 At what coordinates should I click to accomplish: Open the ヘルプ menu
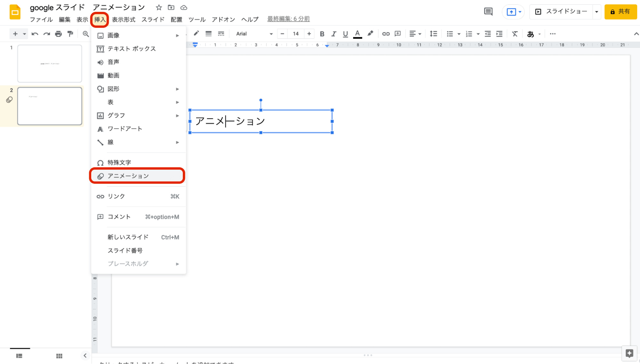coord(250,20)
